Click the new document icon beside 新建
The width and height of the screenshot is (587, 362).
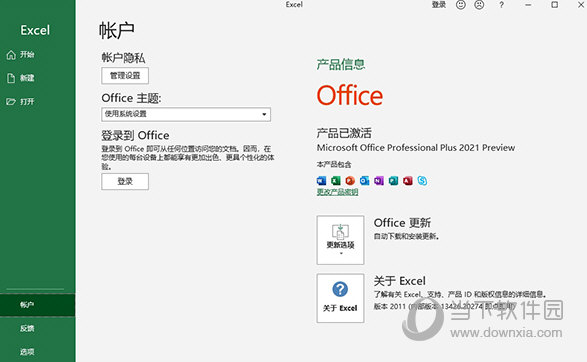pyautogui.click(x=11, y=78)
